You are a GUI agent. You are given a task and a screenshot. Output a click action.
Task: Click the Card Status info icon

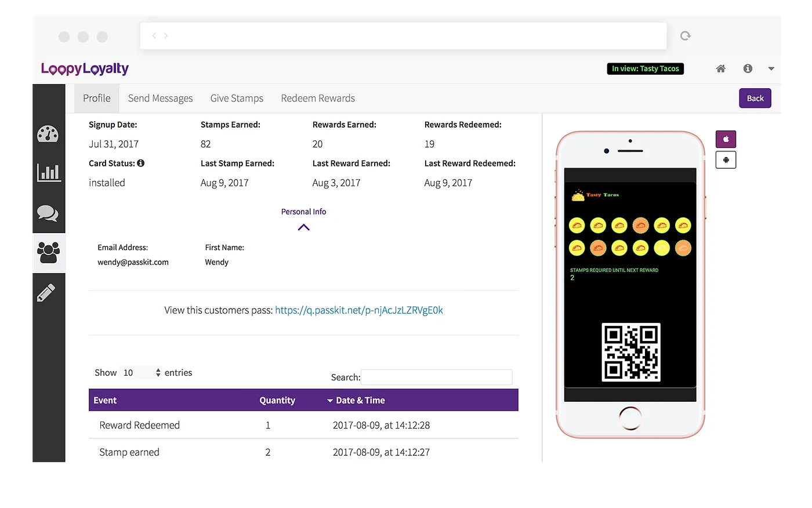(x=141, y=164)
